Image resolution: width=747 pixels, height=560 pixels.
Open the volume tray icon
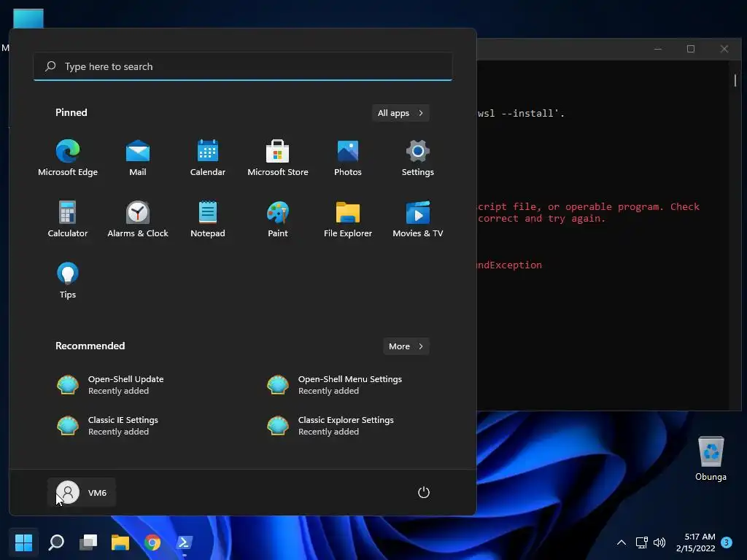click(x=659, y=542)
